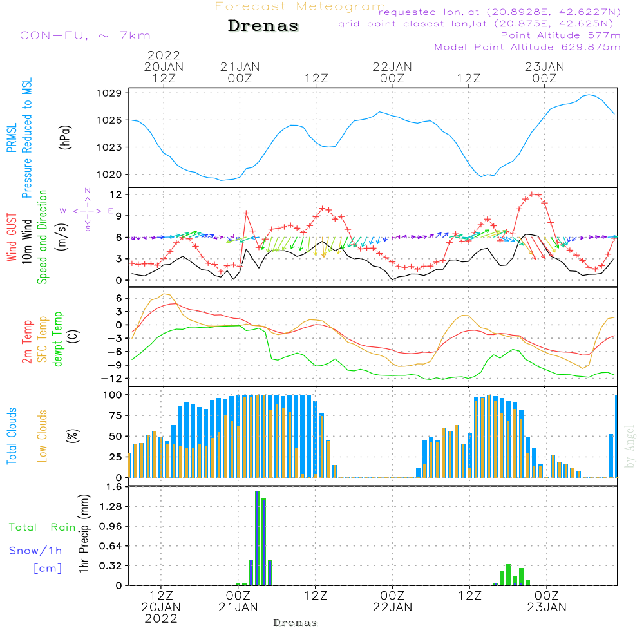Click the 'ICON-EU, ~ 7km' model label
The width and height of the screenshot is (644, 644).
tap(83, 35)
